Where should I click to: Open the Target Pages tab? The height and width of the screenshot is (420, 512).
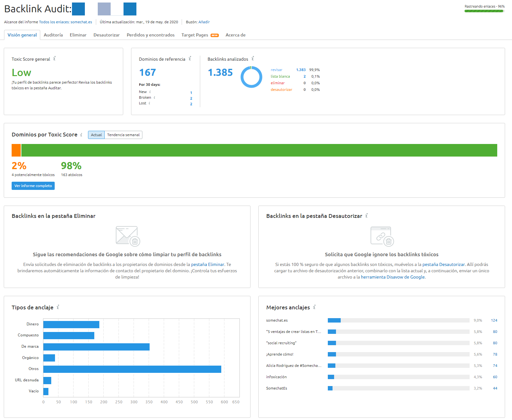[x=195, y=35]
